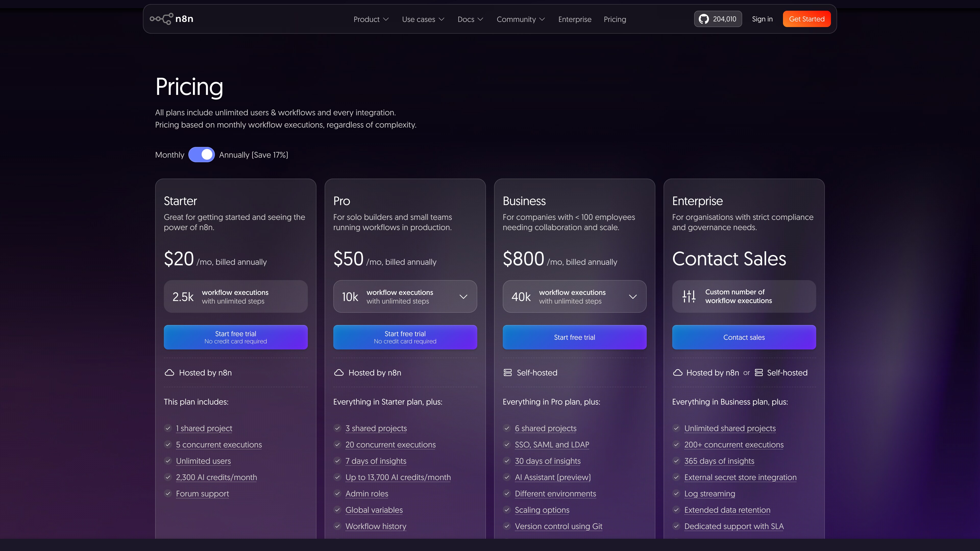Click checkmark beside 3 shared projects

coord(337,428)
